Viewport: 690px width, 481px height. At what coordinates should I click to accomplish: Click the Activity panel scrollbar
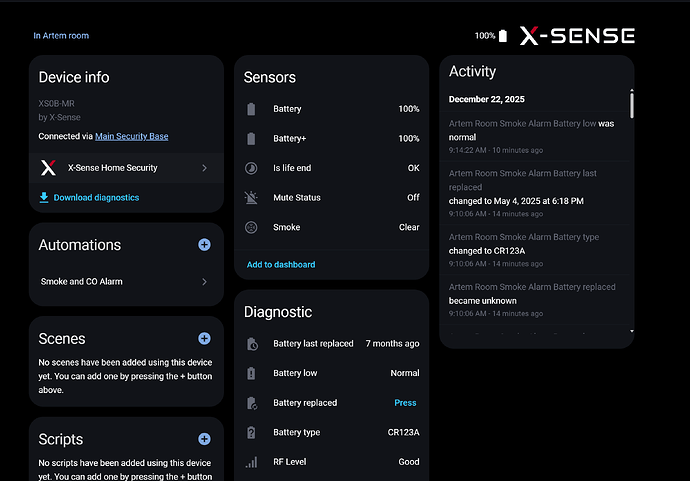coord(631,104)
